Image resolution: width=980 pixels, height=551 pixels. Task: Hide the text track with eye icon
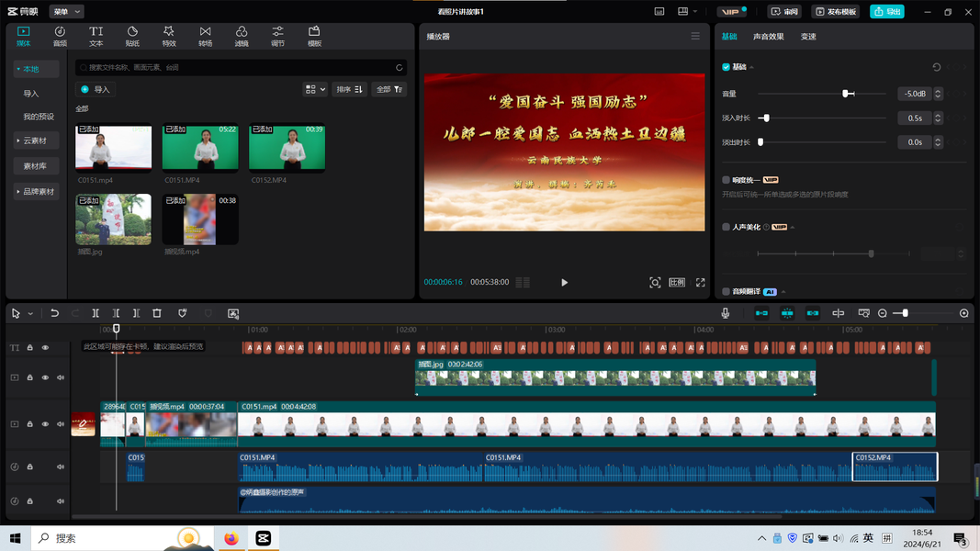coord(45,347)
